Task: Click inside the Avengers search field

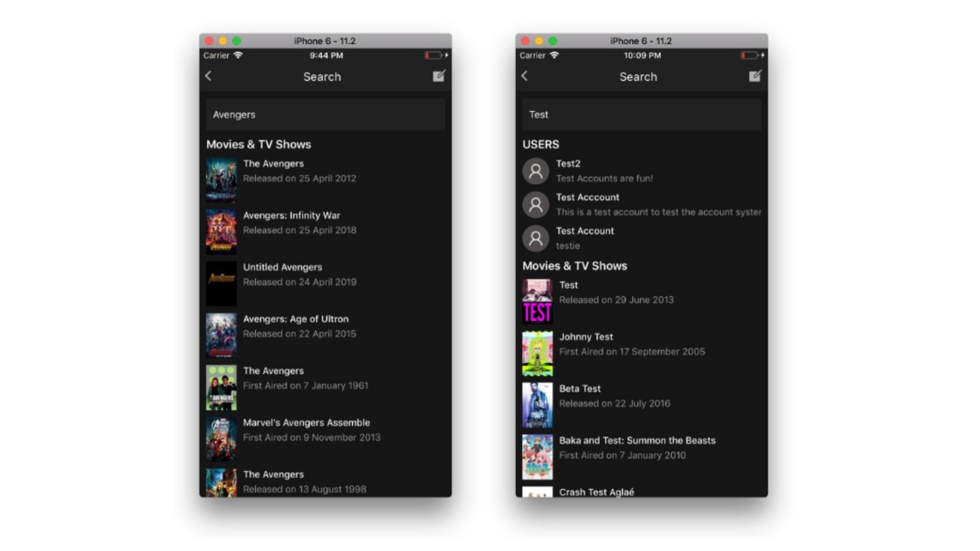Action: (x=325, y=115)
